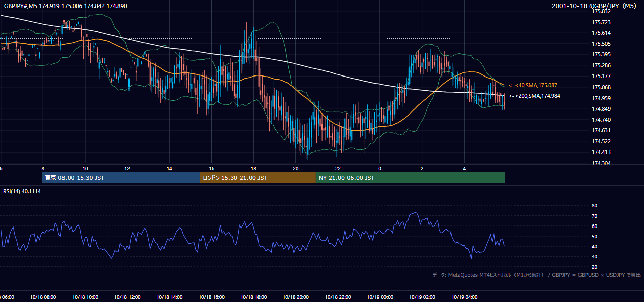This screenshot has height=302, width=644.
Task: Click hour 8 on chart time axis
Action: pyautogui.click(x=43, y=169)
